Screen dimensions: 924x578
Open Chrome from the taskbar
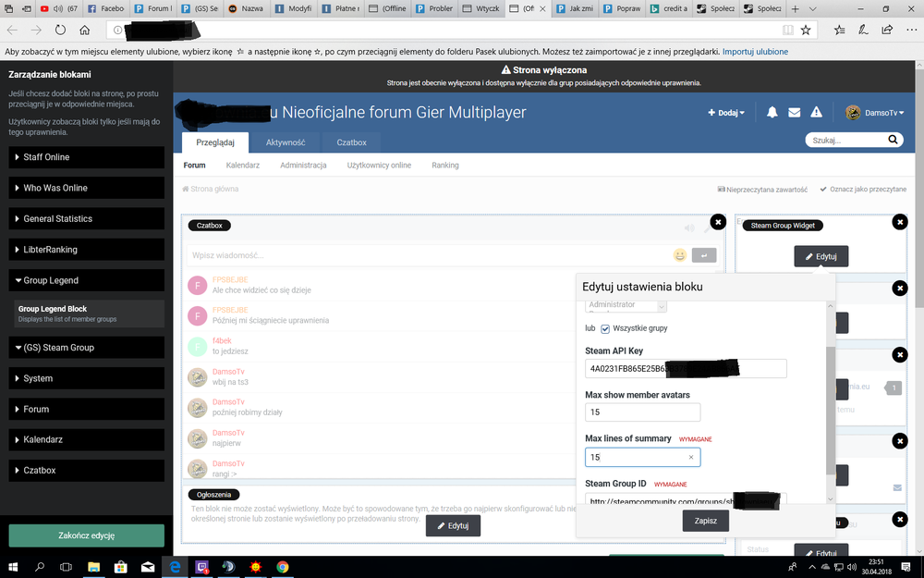click(x=283, y=567)
